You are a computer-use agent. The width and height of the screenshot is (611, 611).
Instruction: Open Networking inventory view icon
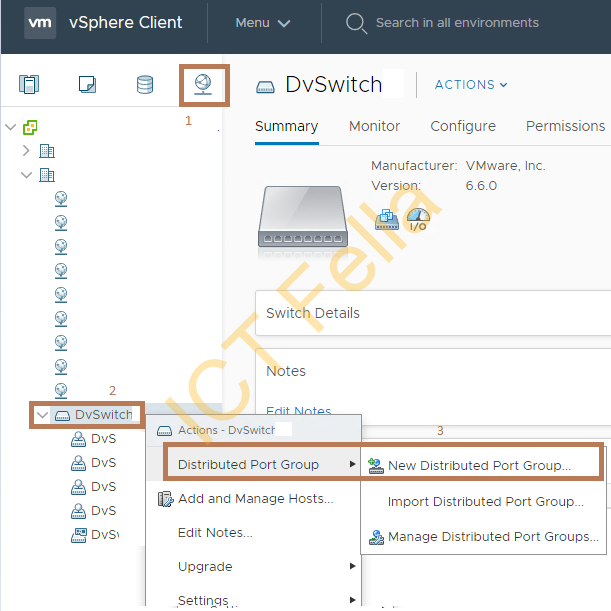tap(203, 85)
